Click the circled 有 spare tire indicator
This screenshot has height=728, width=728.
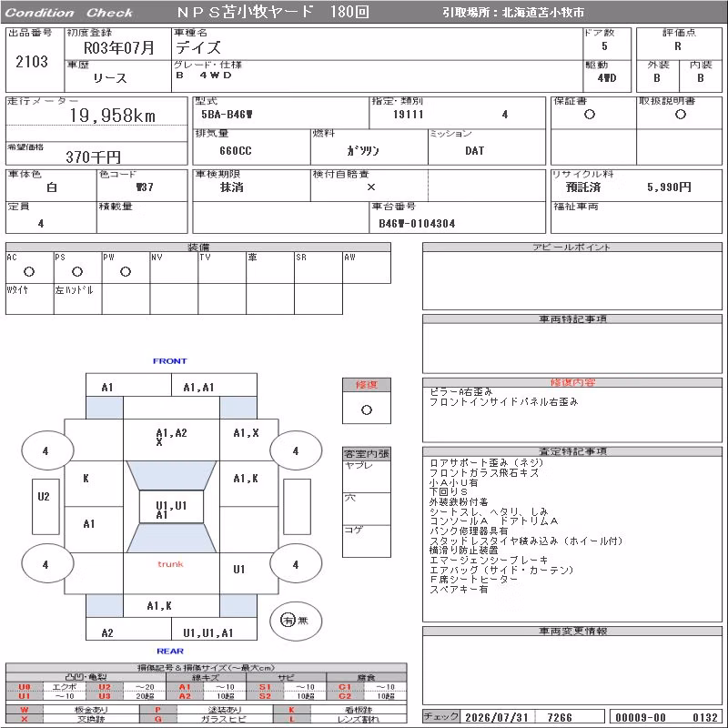[x=288, y=620]
